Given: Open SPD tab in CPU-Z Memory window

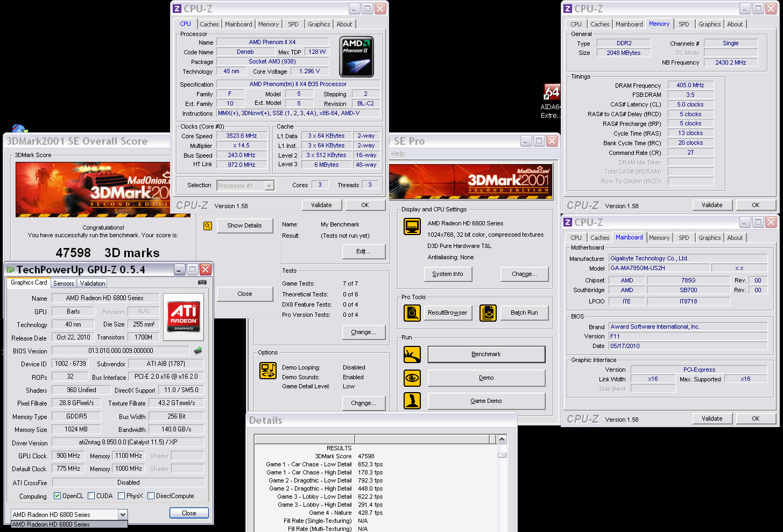Looking at the screenshot, I should [684, 24].
